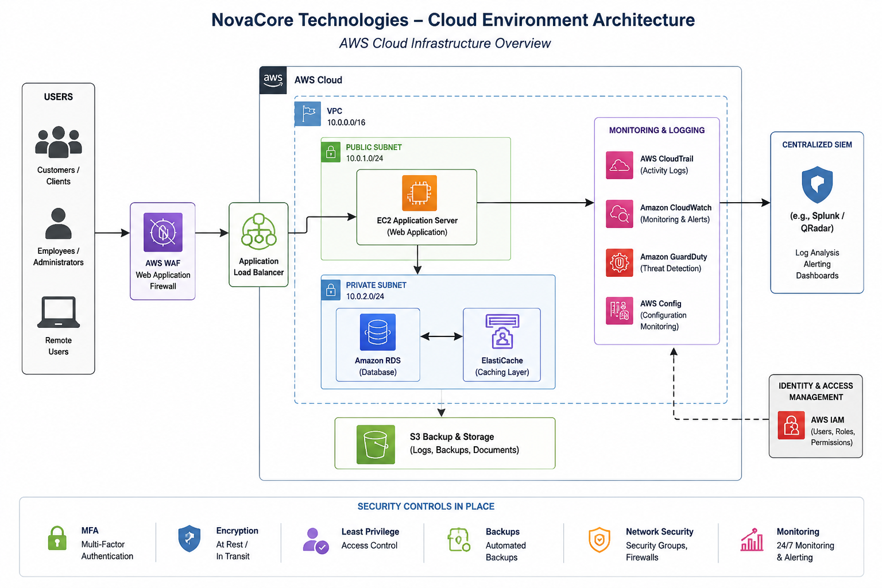Viewport: 882px width, 588px height.
Task: Select the "At Rest / In Transit" text
Action: (233, 550)
